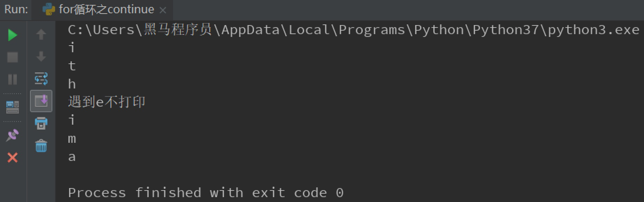Image resolution: width=644 pixels, height=202 pixels.
Task: Click the output line showing letter "m"
Action: [72, 139]
